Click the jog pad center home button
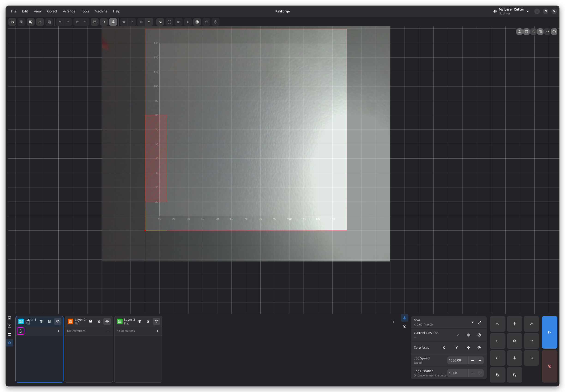The image size is (565, 392). [514, 341]
